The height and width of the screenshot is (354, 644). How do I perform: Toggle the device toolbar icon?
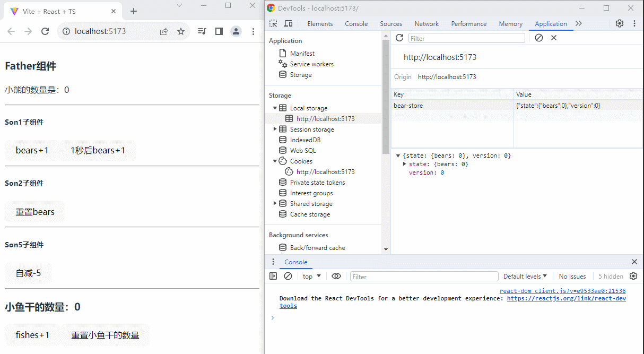coord(288,24)
